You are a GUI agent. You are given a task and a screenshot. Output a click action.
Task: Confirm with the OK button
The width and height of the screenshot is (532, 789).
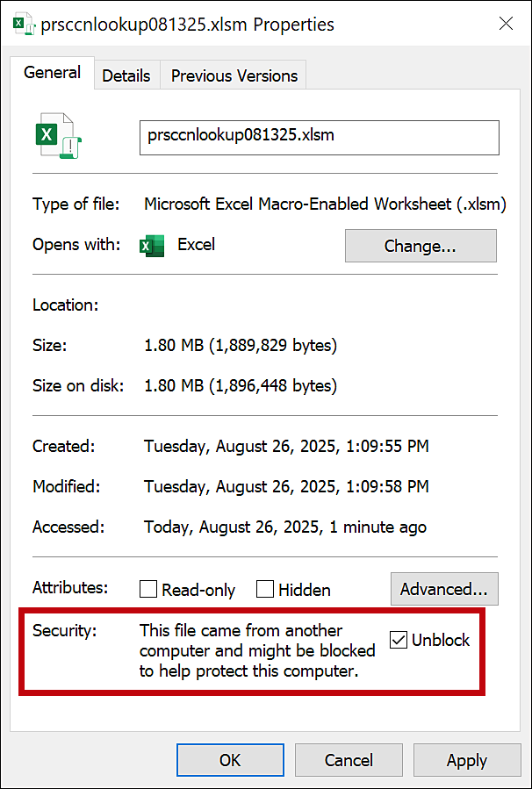[230, 760]
